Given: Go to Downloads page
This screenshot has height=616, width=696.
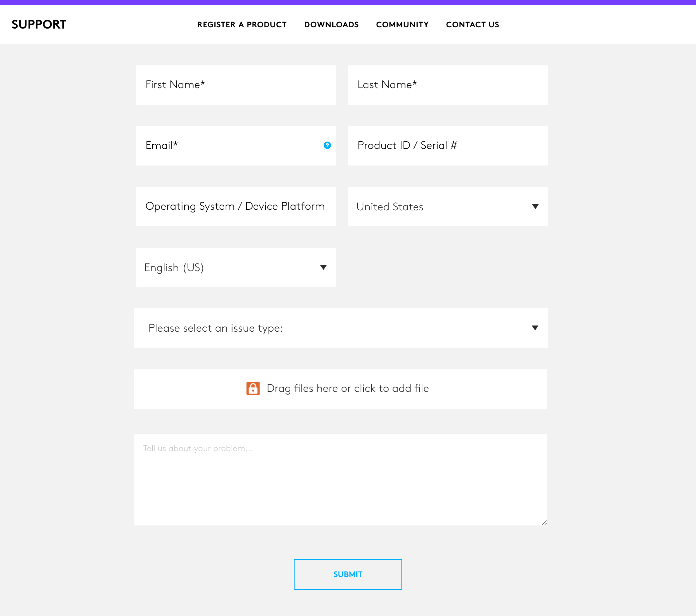Looking at the screenshot, I should 331,25.
